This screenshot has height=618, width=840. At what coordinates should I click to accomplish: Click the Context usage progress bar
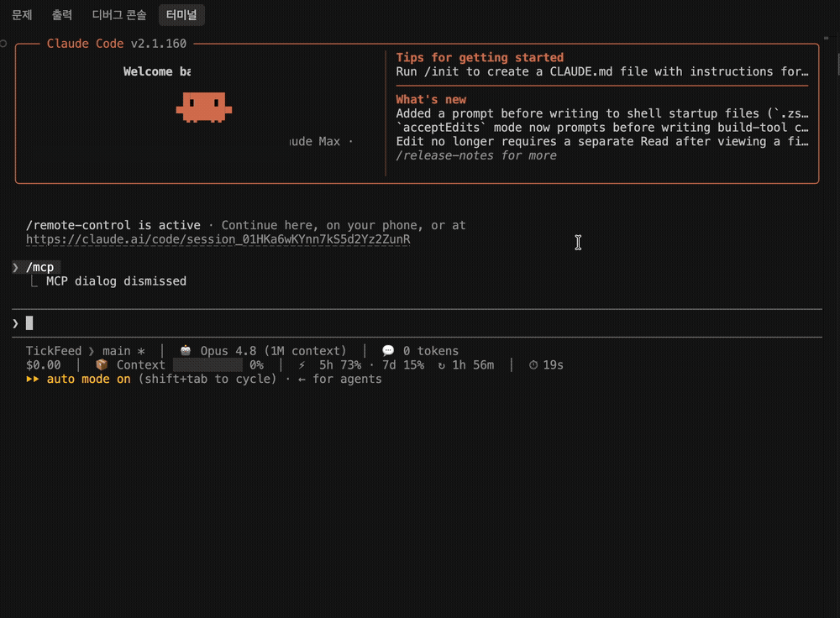pyautogui.click(x=207, y=365)
